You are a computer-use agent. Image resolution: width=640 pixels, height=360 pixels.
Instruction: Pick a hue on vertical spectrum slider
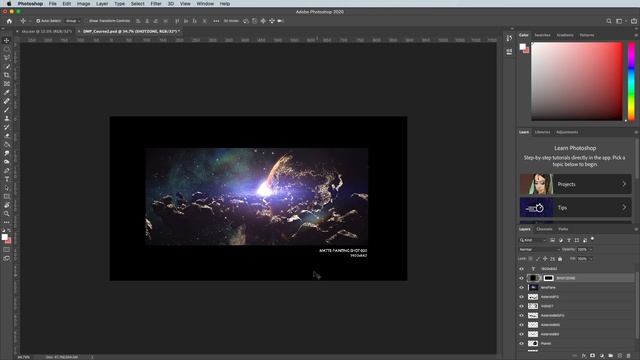pyautogui.click(x=631, y=81)
